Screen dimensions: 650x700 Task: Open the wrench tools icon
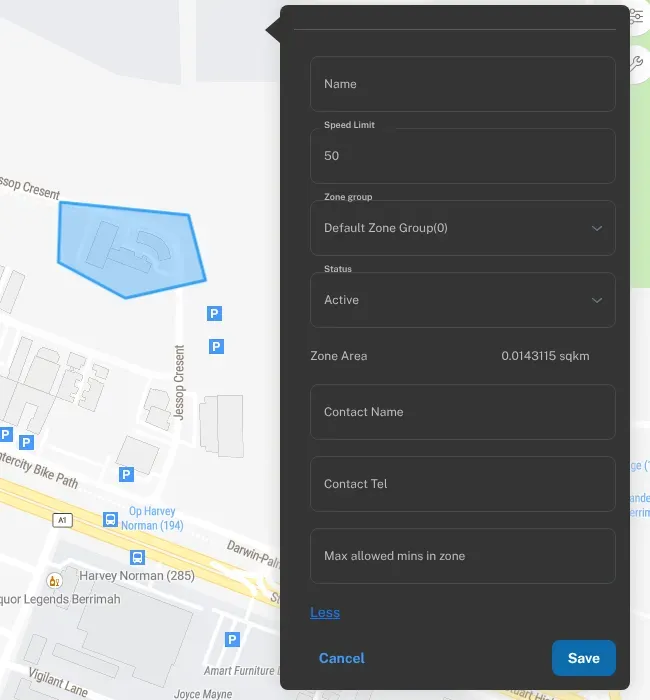638,63
